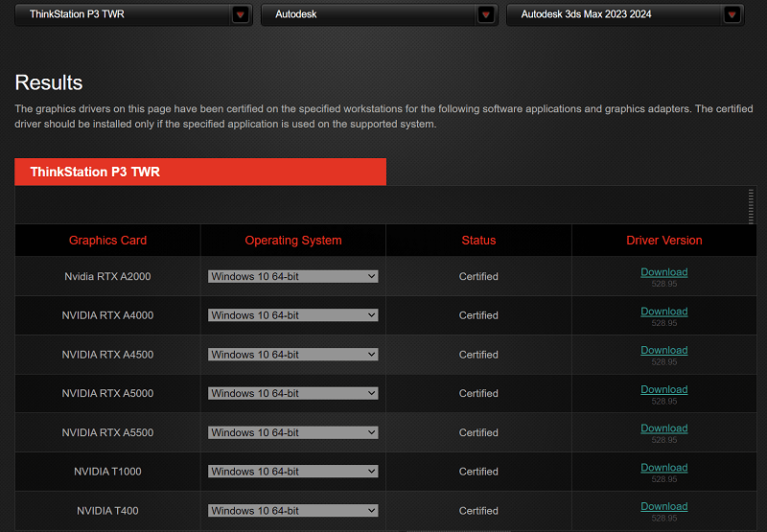Open OS dropdown for NVIDIA RTX A5000

pyautogui.click(x=293, y=393)
